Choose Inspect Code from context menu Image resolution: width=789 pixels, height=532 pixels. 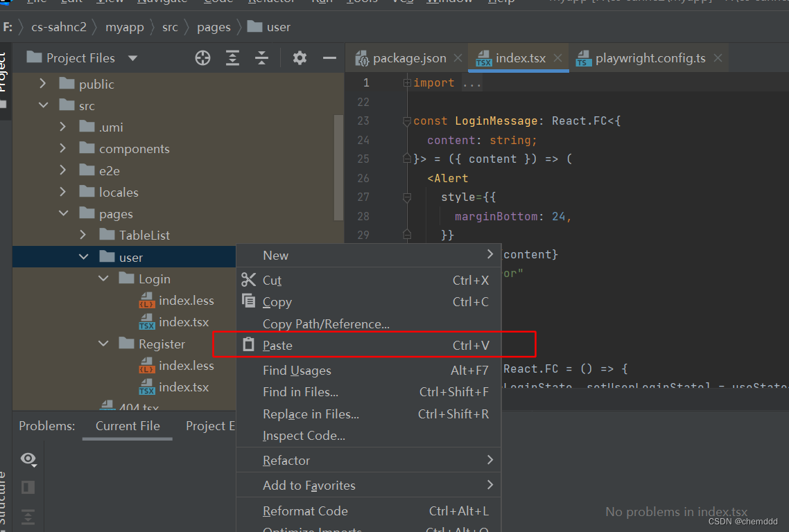pos(369,436)
